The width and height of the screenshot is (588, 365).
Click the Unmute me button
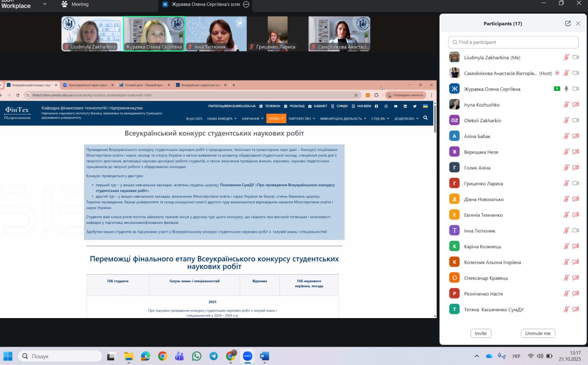pyautogui.click(x=537, y=333)
